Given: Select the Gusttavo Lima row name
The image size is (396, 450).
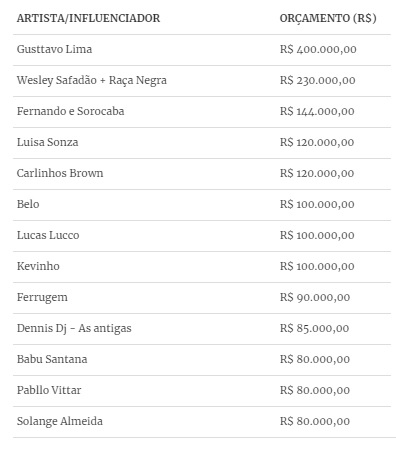Looking at the screenshot, I should pyautogui.click(x=54, y=49).
